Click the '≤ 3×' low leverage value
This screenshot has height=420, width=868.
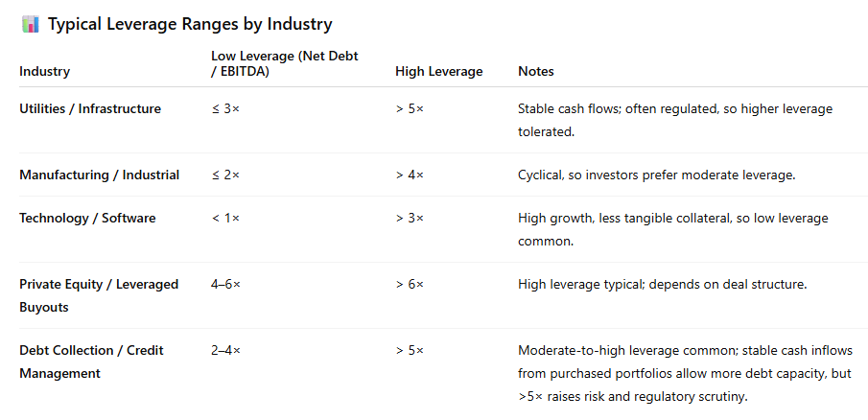pos(225,109)
